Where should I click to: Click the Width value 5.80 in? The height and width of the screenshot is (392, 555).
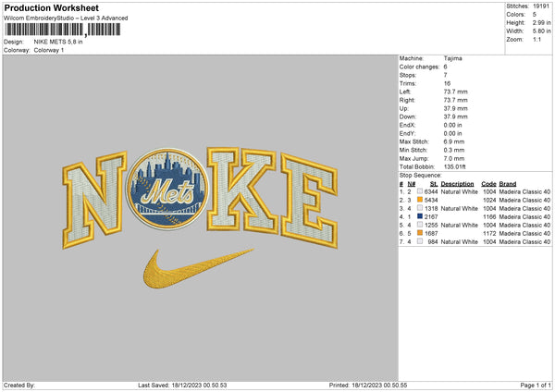click(541, 31)
